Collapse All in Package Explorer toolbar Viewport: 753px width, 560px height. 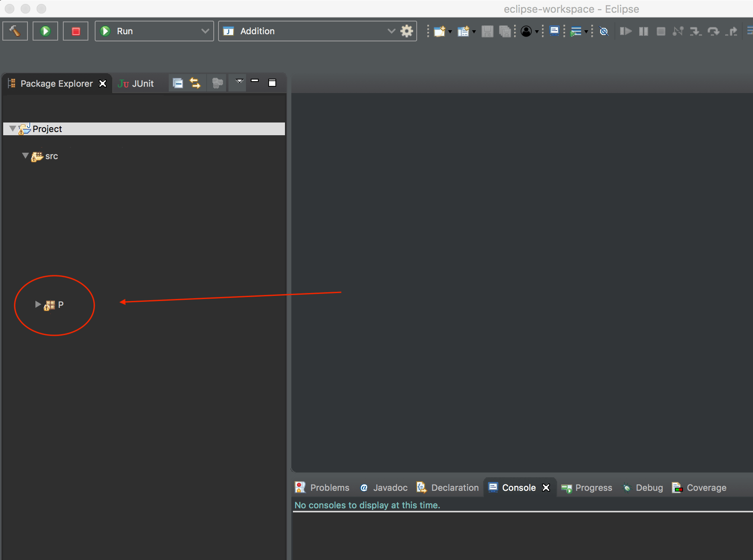[x=178, y=83]
